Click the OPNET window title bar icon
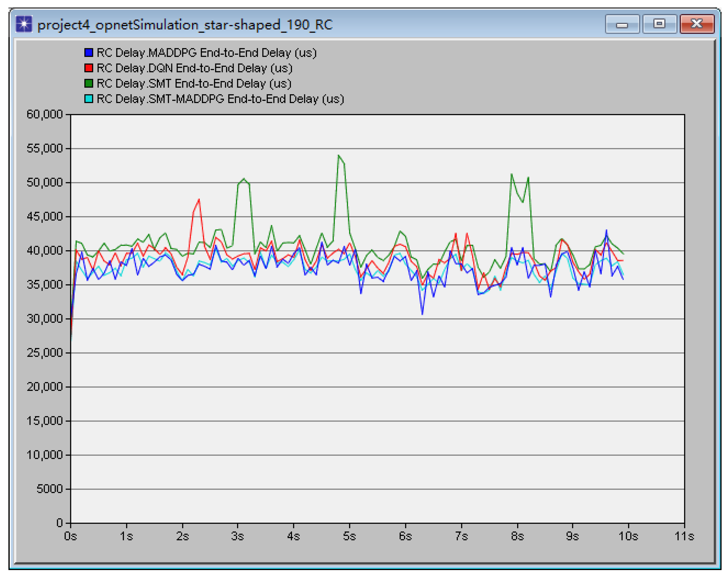 (x=24, y=24)
